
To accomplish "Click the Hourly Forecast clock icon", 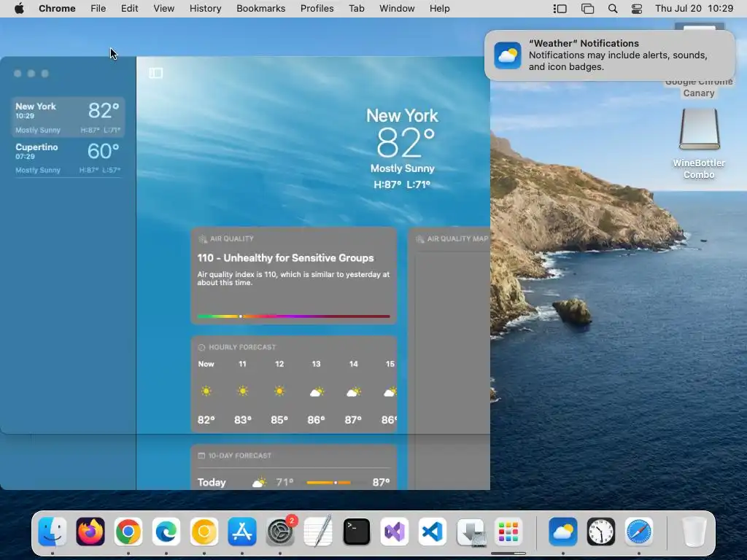I will click(201, 347).
